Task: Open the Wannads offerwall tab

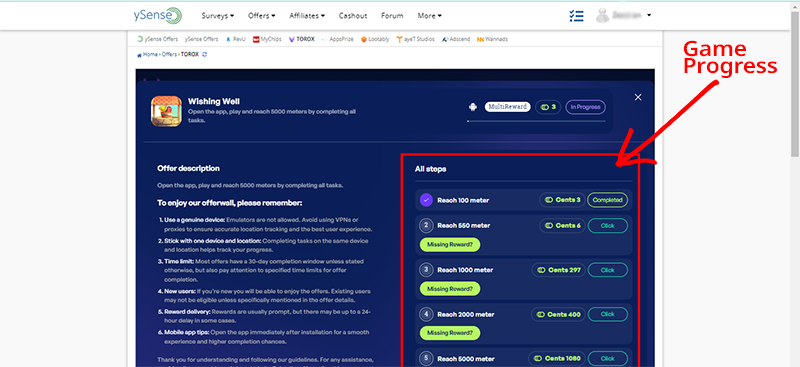Action: 492,39
